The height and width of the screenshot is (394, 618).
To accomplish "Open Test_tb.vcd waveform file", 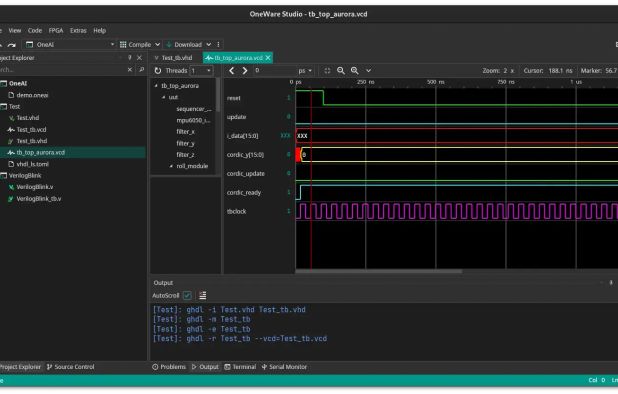I will 31,129.
